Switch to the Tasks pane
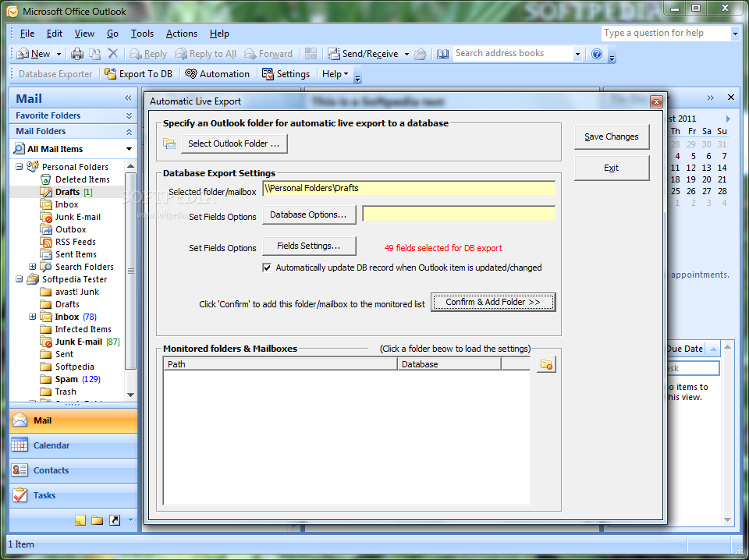749x560 pixels. coord(73,495)
